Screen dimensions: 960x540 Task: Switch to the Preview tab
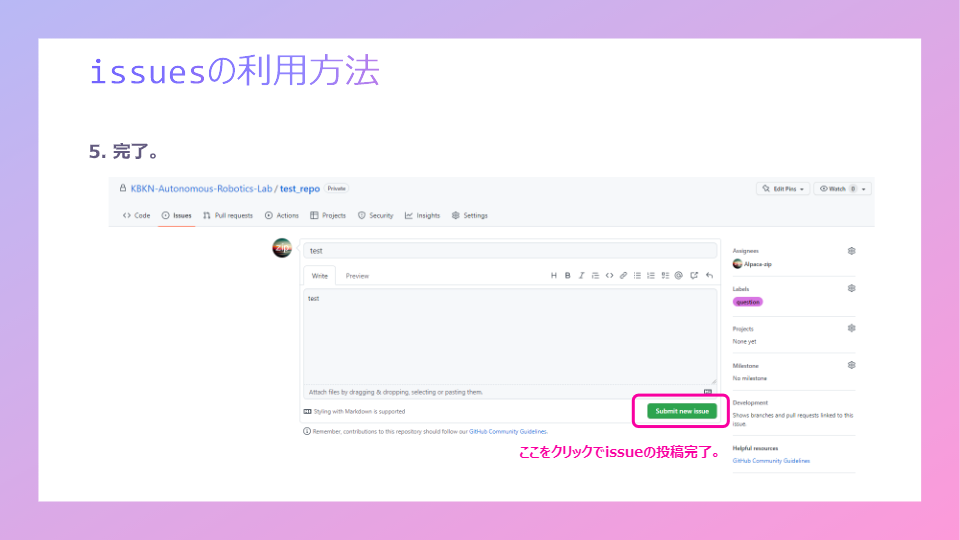pyautogui.click(x=357, y=276)
